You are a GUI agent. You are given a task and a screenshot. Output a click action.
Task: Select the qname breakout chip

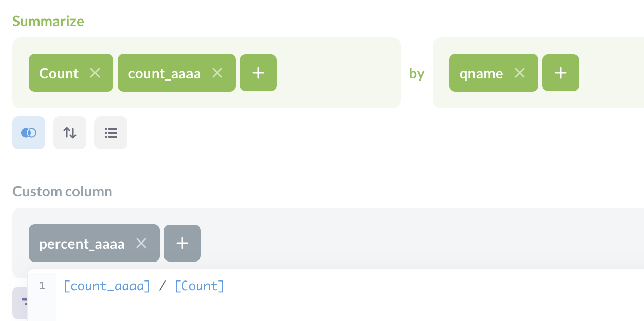[480, 73]
